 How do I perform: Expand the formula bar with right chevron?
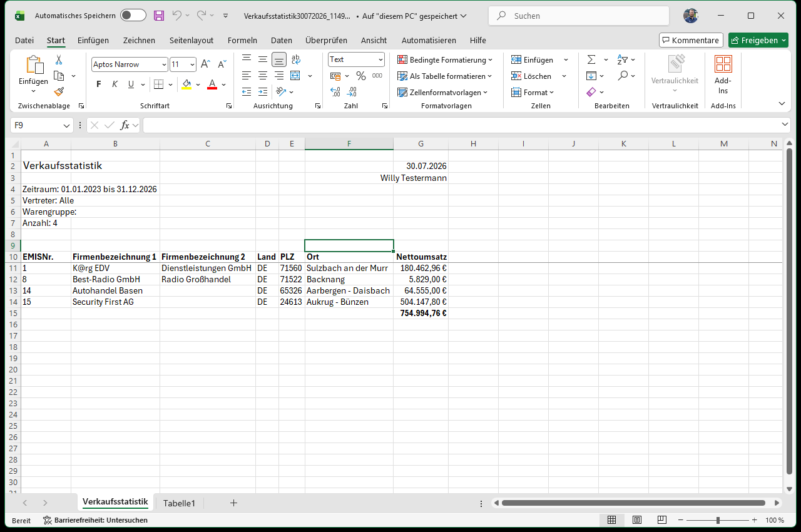[785, 125]
